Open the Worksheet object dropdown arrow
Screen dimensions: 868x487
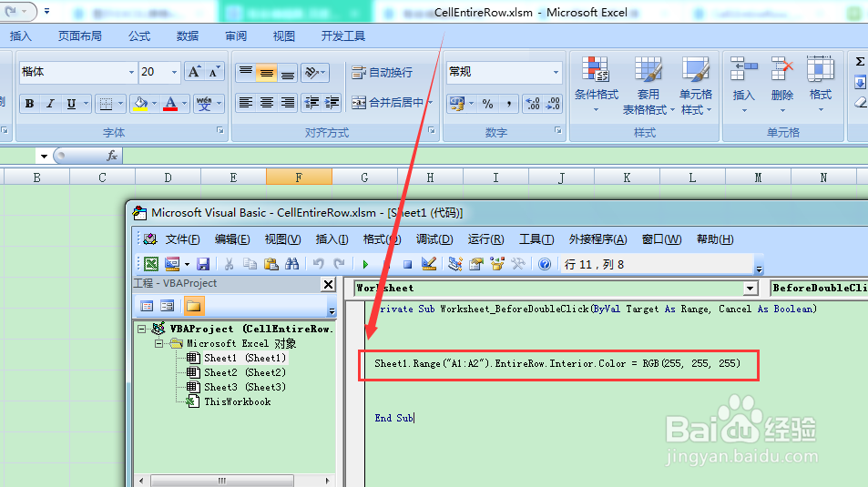click(750, 288)
